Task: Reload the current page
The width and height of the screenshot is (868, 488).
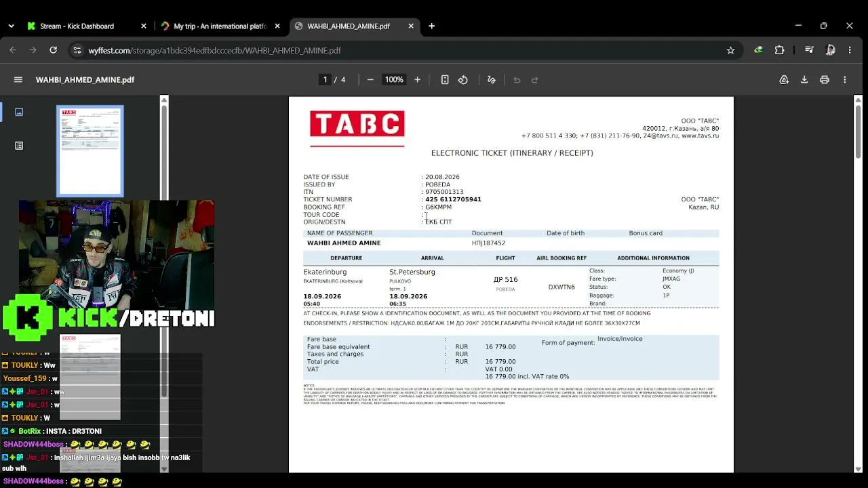Action: point(53,50)
